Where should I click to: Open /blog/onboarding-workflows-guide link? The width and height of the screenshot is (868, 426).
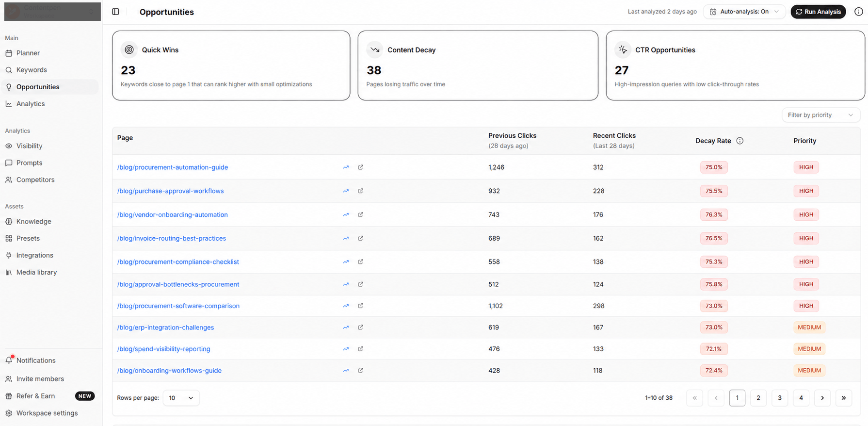(x=169, y=371)
